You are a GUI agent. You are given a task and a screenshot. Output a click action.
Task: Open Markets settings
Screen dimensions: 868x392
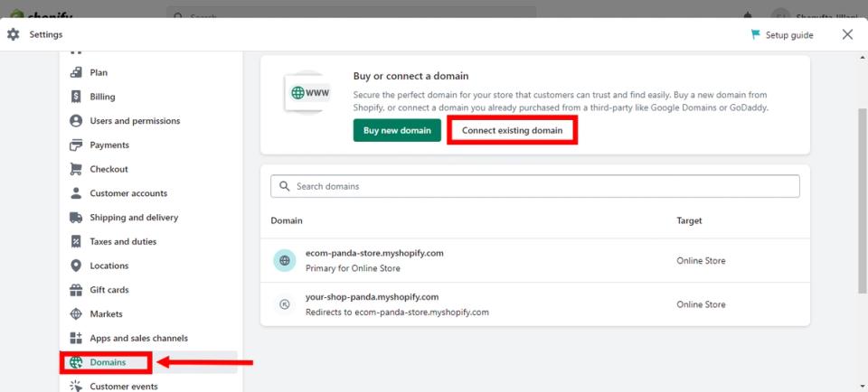(106, 314)
